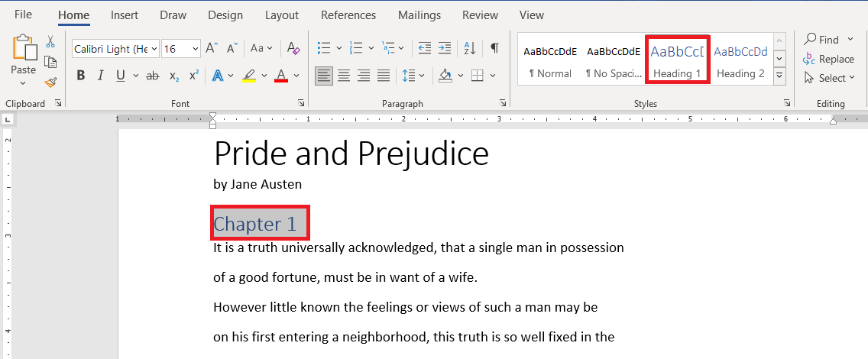Toggle Italic formatting
Screen dimensions: 868x359
coord(100,76)
